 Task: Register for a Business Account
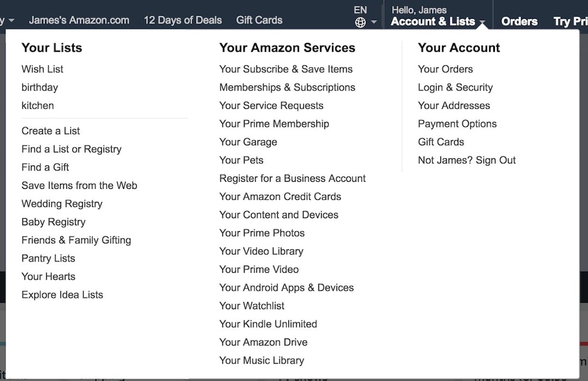[292, 178]
